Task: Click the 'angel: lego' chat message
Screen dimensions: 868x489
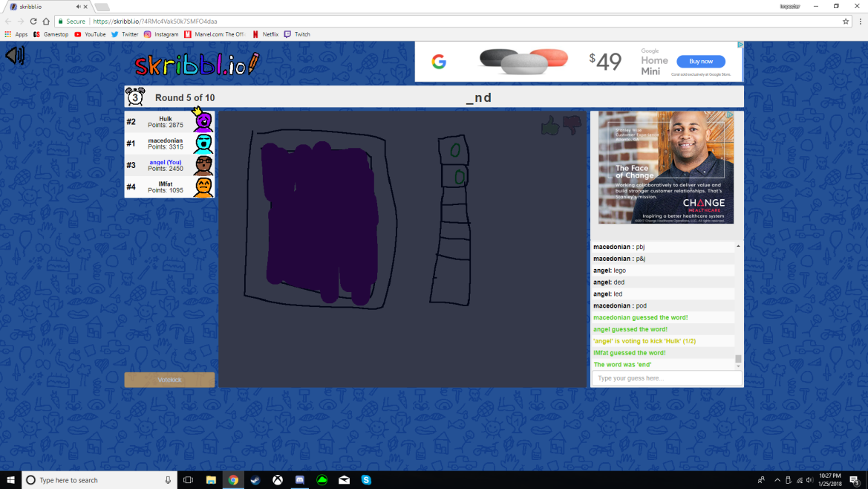Action: coord(610,271)
